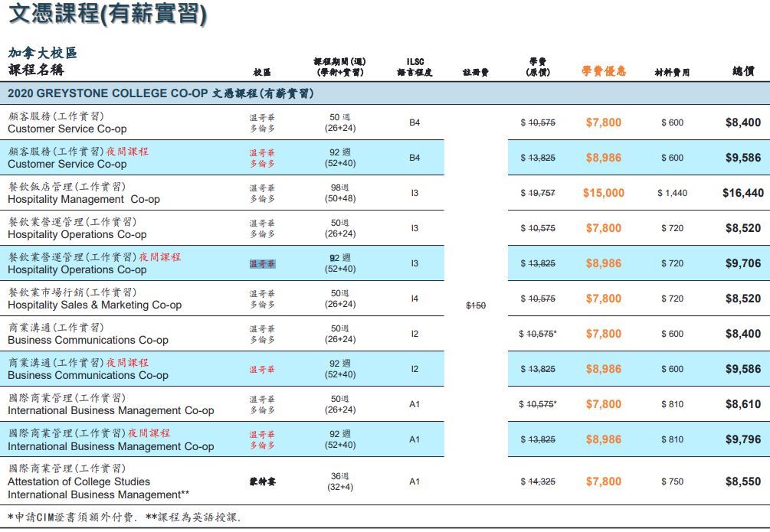The width and height of the screenshot is (770, 532).
Task: Select the 加拿大校區 heading
Action: pos(43,53)
